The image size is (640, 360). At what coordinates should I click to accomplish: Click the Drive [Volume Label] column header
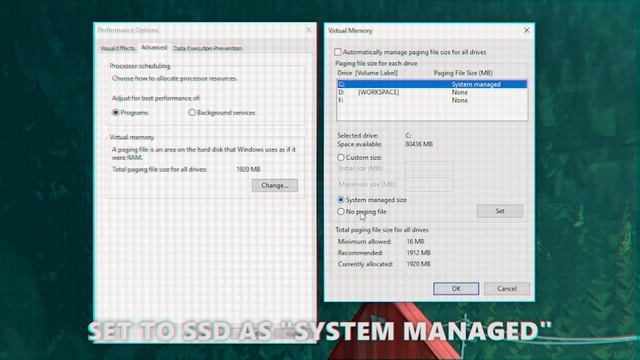[x=367, y=73]
